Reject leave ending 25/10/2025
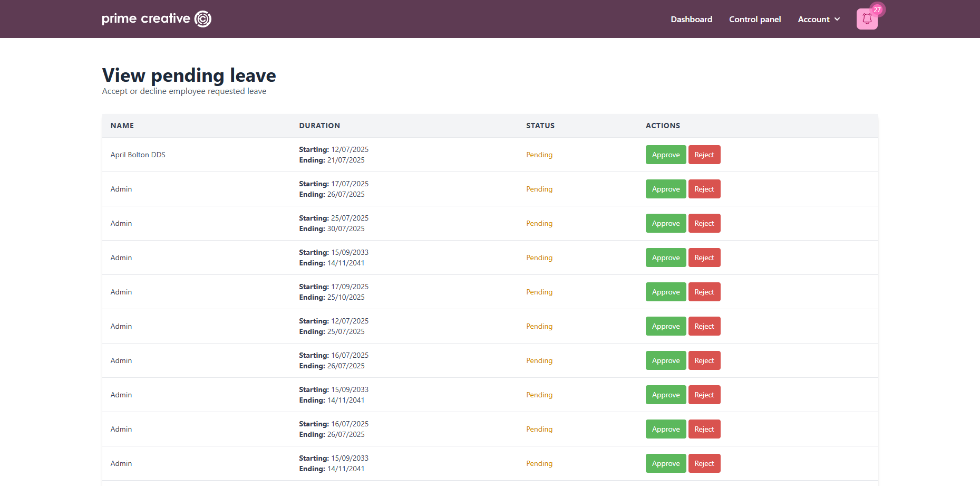Viewport: 980px width, 486px height. pyautogui.click(x=704, y=292)
